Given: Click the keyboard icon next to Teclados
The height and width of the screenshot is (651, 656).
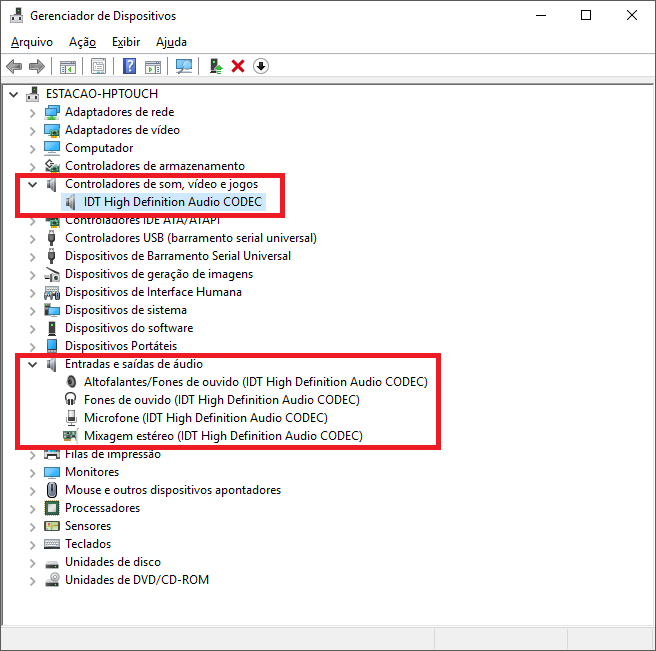Looking at the screenshot, I should tap(52, 544).
